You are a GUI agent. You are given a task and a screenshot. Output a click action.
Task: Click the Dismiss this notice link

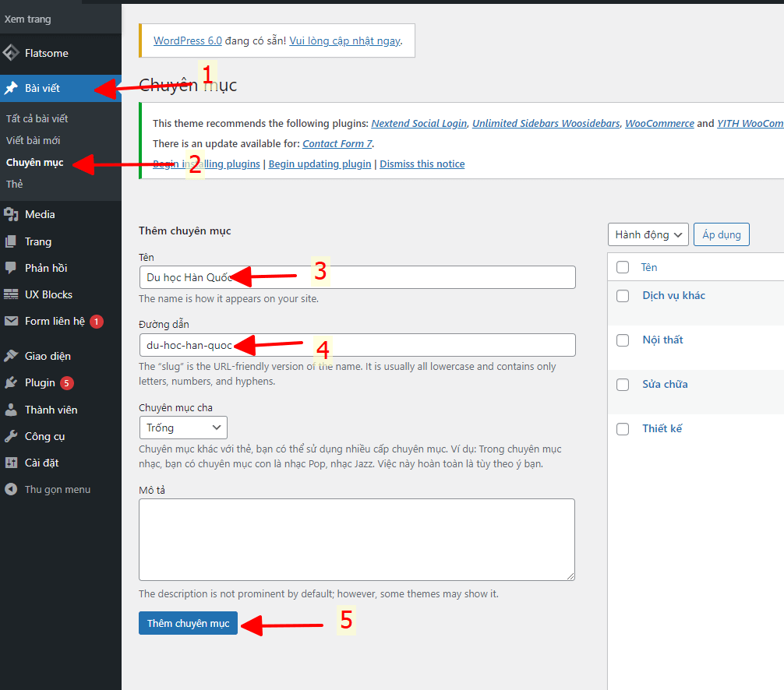pyautogui.click(x=422, y=164)
